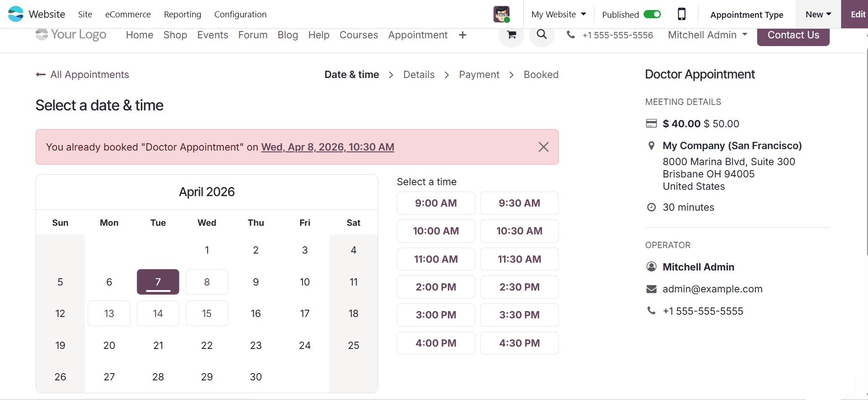Open the user avatar menu
Screen dimensions: 868x400
(x=502, y=14)
